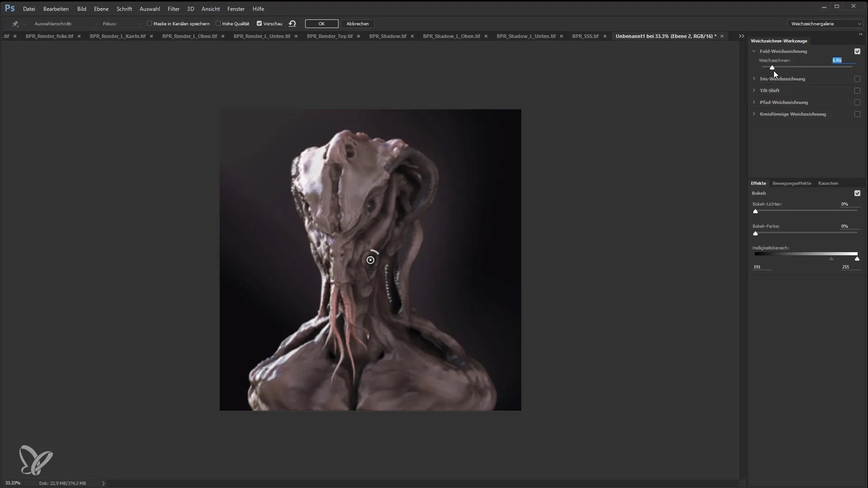Close the BPR_Render_L_Oben.tif tab
This screenshot has width=868, height=488.
pos(223,36)
